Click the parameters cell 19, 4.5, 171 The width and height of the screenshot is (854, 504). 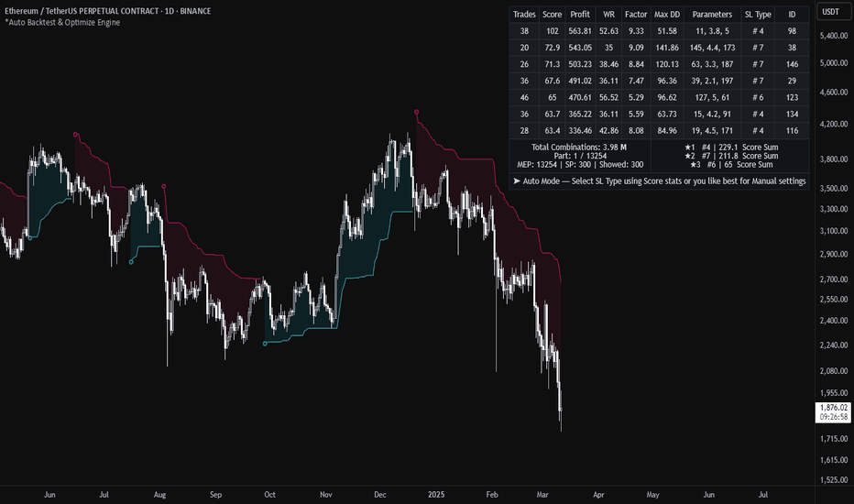point(712,131)
